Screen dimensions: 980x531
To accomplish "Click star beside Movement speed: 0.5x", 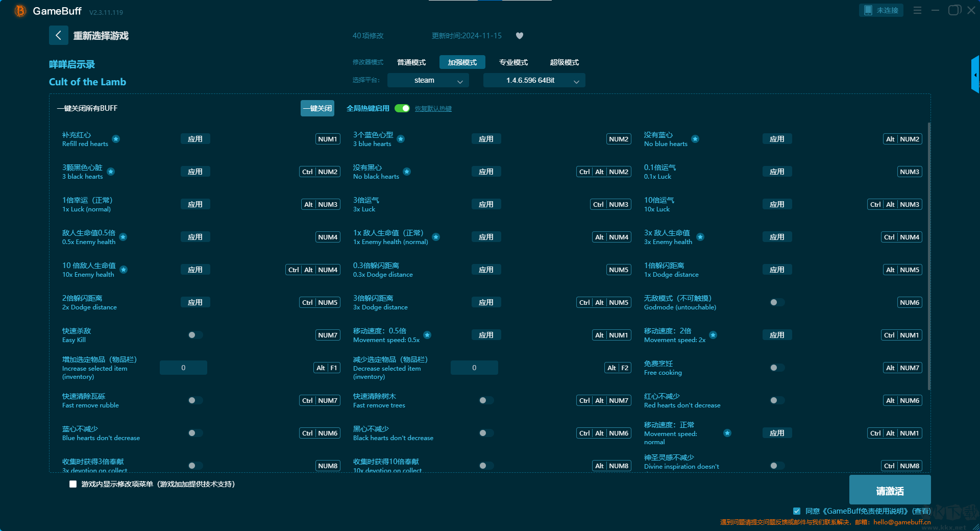I will (427, 335).
